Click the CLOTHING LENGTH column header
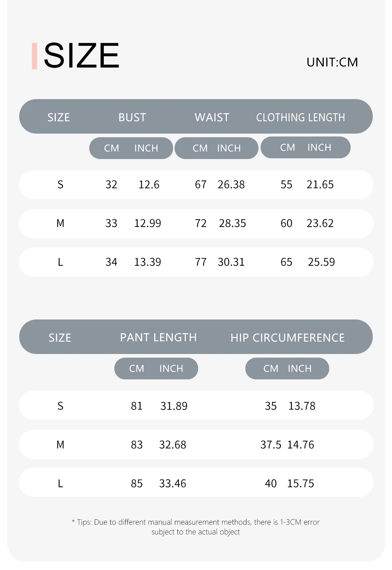The height and width of the screenshot is (570, 392). pos(301,117)
